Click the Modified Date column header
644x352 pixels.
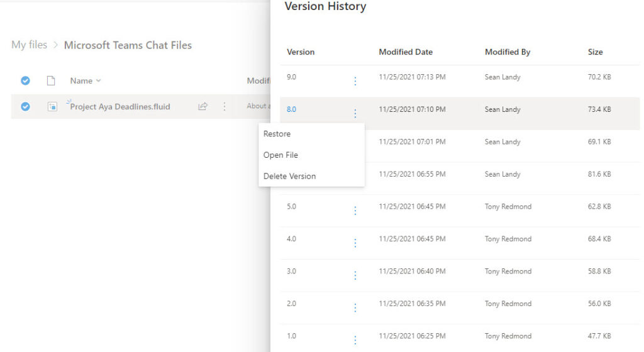click(406, 52)
